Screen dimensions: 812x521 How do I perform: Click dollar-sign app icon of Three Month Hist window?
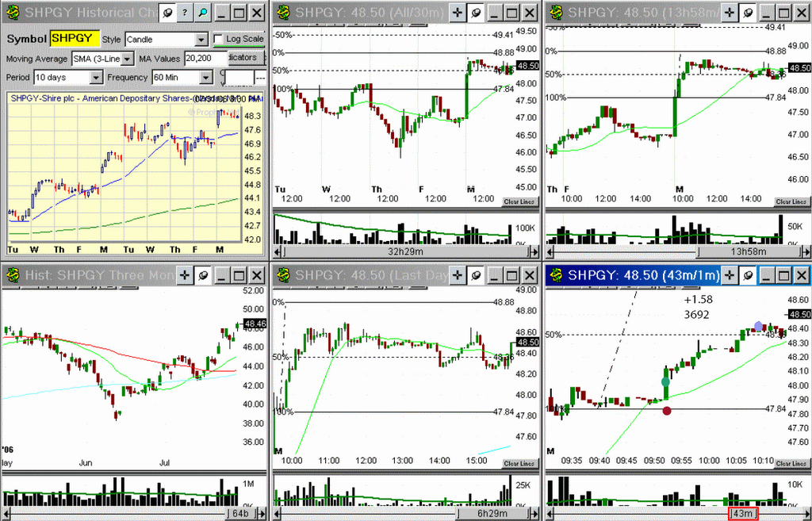tap(12, 274)
